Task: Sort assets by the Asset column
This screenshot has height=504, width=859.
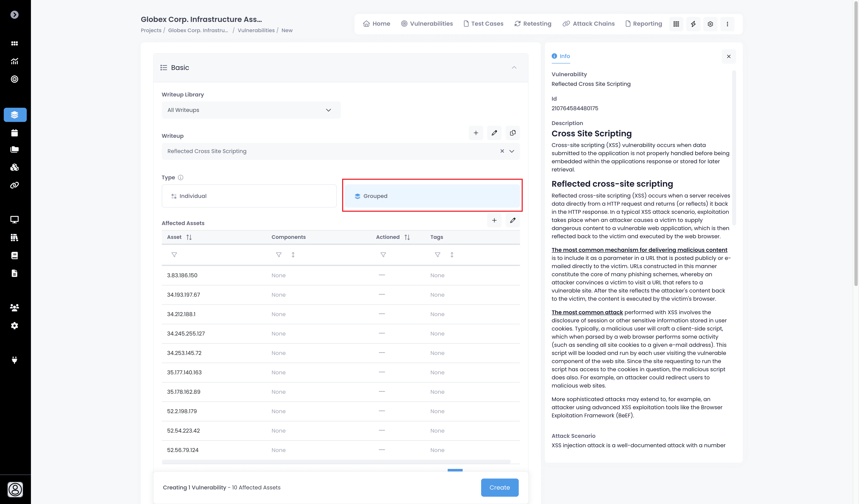Action: 189,237
